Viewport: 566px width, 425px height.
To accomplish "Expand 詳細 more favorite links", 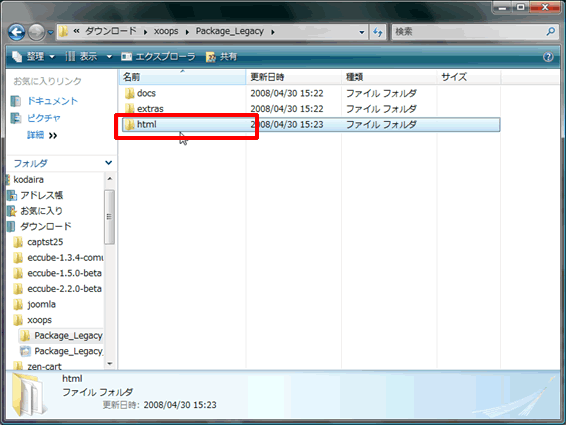I will pos(42,135).
